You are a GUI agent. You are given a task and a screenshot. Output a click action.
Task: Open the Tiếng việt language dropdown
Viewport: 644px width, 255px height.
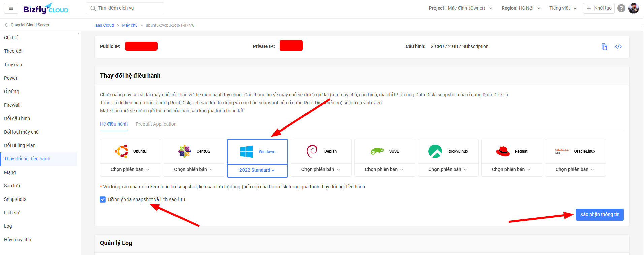click(563, 8)
